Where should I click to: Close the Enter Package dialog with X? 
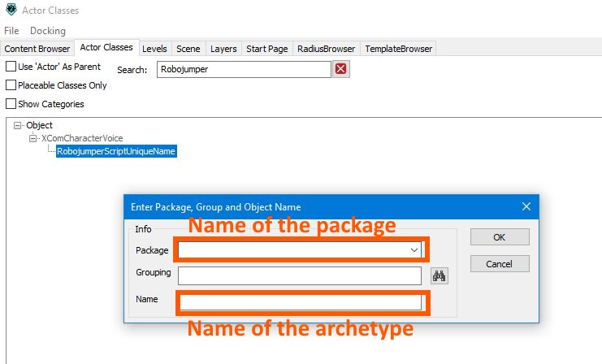click(526, 206)
